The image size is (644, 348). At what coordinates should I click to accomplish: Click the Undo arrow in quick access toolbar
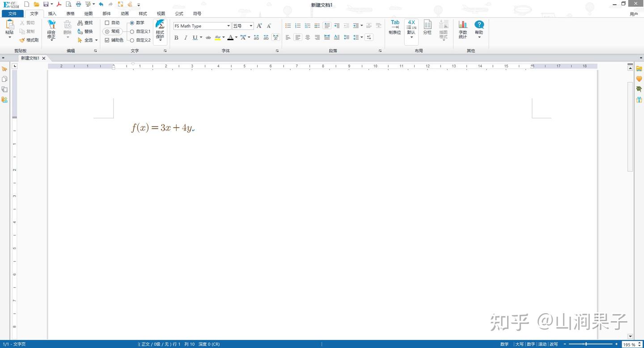pyautogui.click(x=101, y=4)
